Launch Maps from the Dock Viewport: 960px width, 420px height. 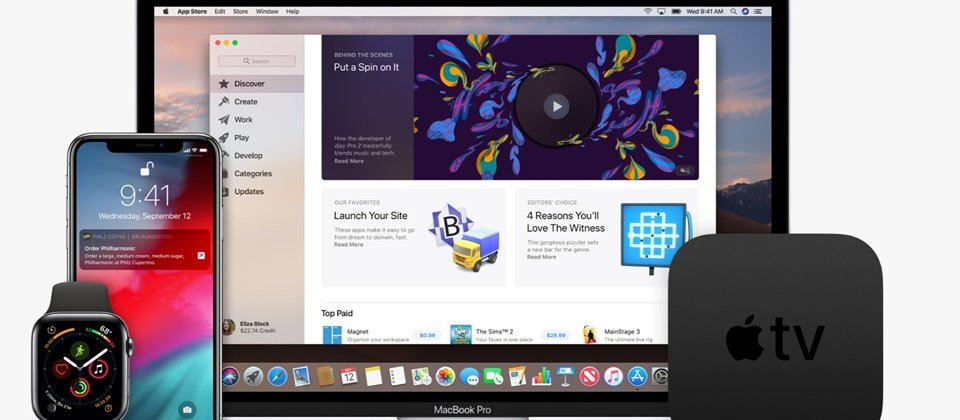421,376
